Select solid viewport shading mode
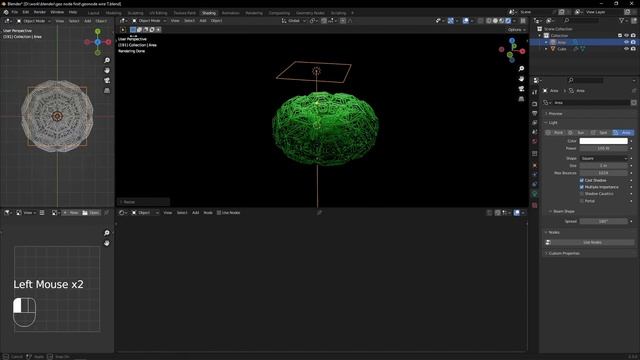 click(495, 21)
